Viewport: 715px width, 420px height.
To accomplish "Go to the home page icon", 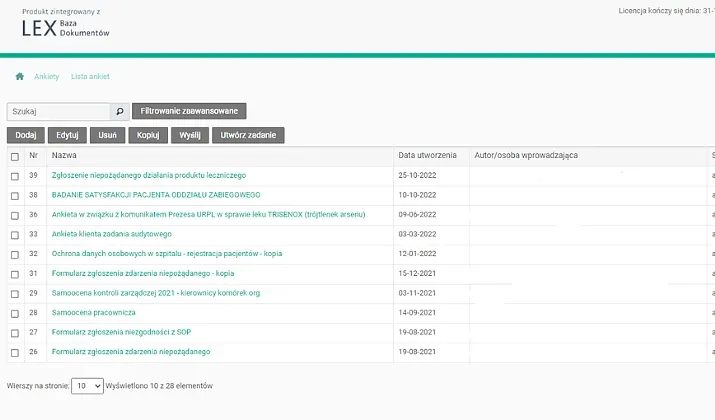I will (20, 76).
